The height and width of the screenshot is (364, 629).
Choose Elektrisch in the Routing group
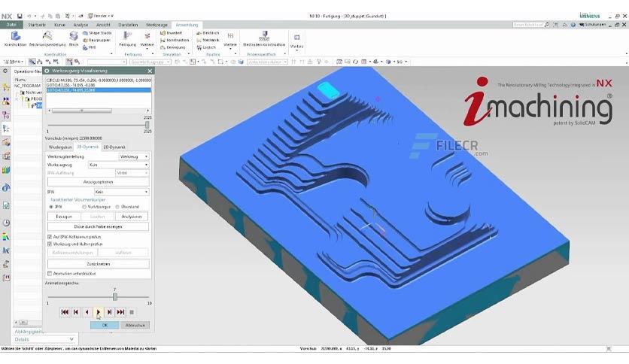208,33
